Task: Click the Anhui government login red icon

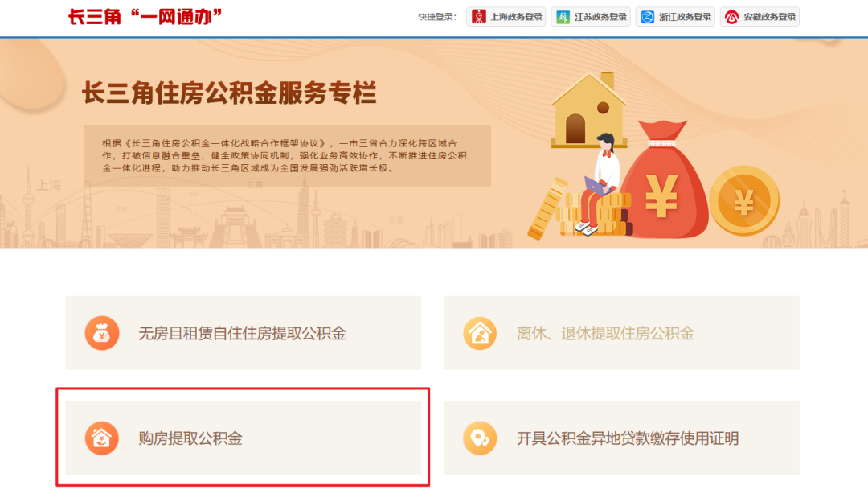Action: click(x=732, y=17)
